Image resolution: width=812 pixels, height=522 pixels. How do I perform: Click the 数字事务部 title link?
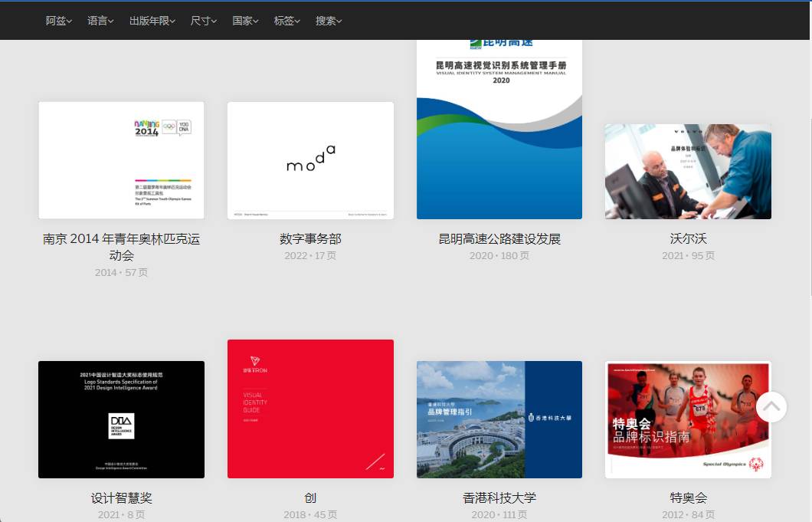(x=311, y=238)
